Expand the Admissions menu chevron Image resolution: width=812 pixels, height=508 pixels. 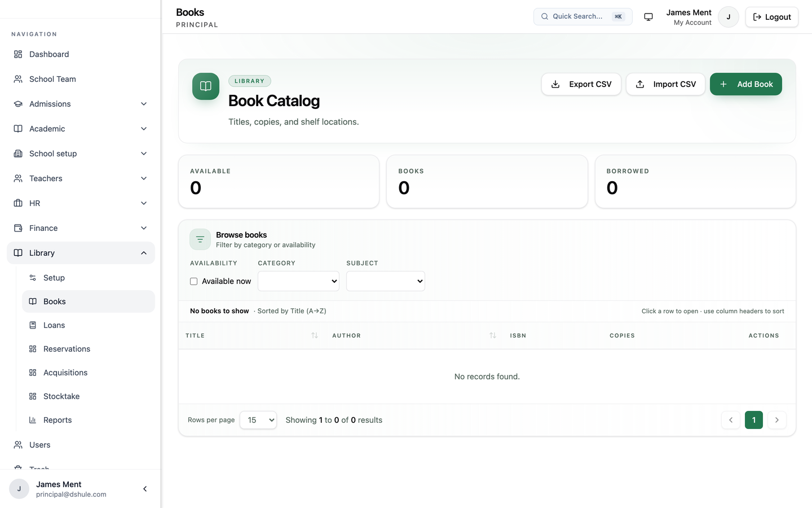click(x=144, y=104)
